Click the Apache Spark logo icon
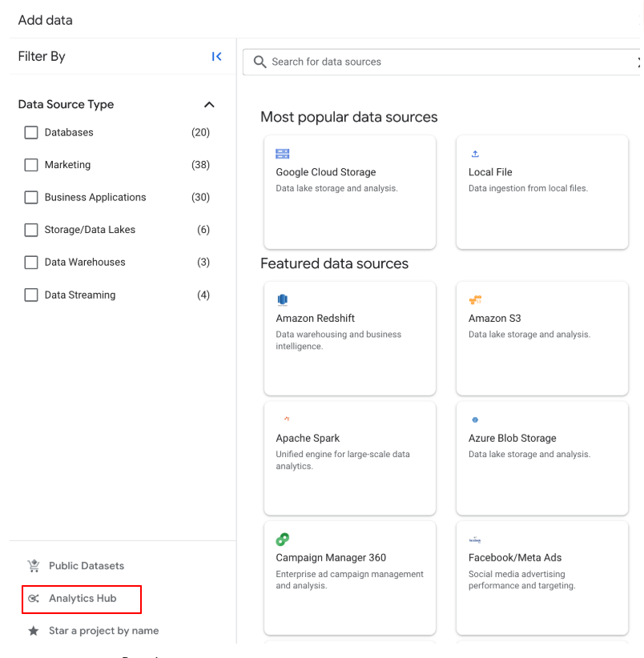 (x=287, y=419)
